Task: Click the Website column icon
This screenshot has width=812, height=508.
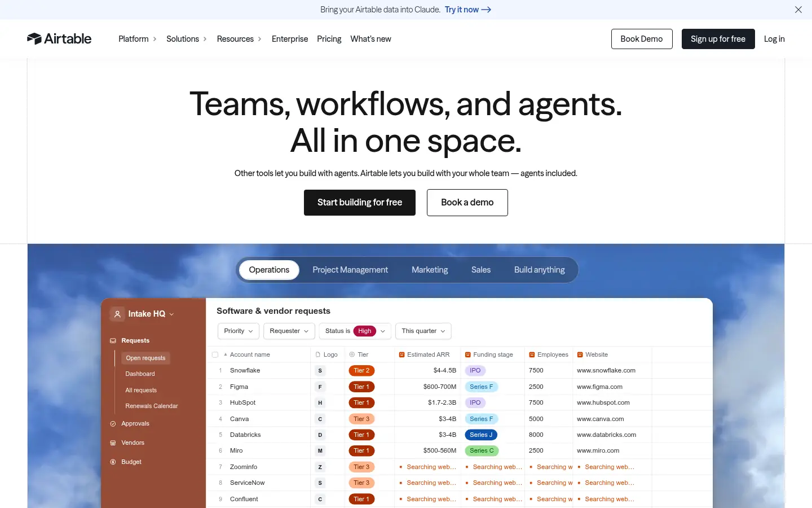Action: click(580, 355)
